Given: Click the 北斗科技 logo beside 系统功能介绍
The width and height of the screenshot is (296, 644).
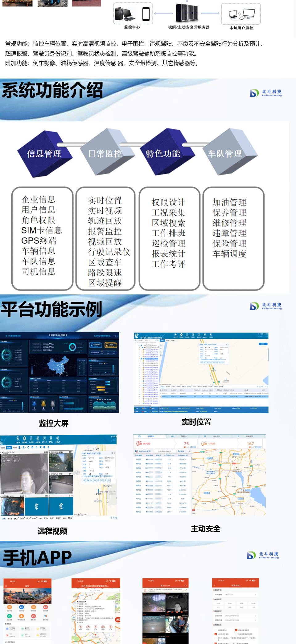Looking at the screenshot, I should [x=266, y=93].
